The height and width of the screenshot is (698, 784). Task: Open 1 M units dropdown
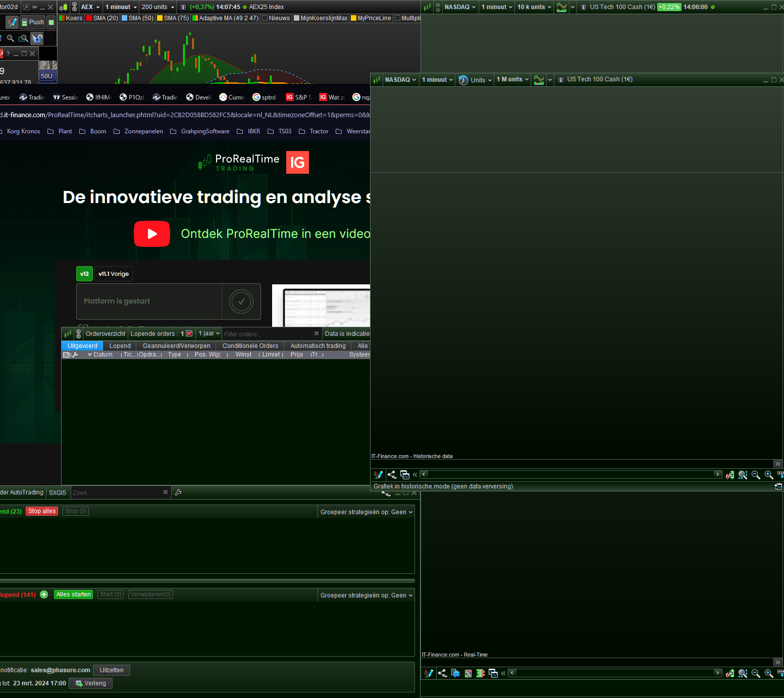point(513,79)
